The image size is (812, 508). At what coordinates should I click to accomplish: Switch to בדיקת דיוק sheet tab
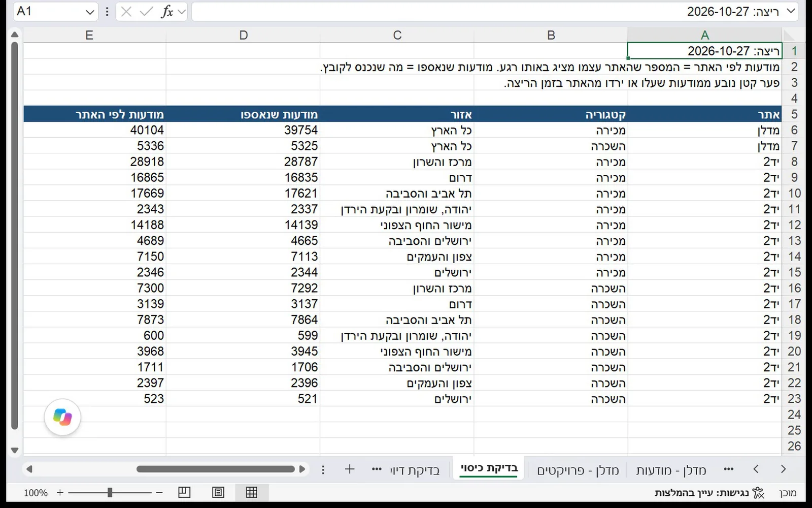coord(415,470)
